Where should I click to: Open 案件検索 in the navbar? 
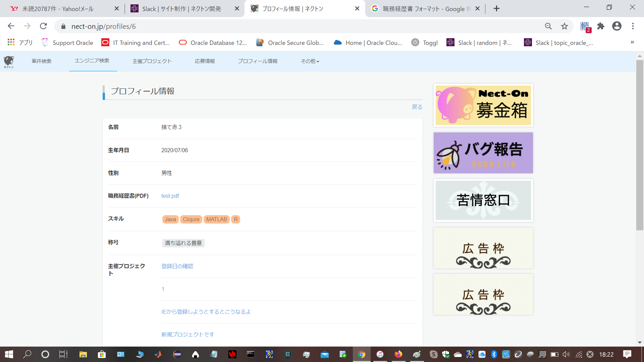point(42,61)
